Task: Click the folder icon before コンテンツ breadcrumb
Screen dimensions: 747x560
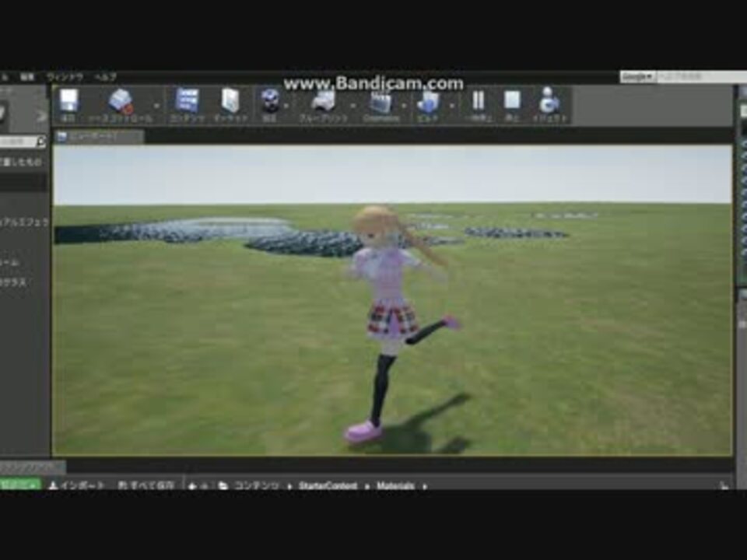Action: (x=223, y=485)
